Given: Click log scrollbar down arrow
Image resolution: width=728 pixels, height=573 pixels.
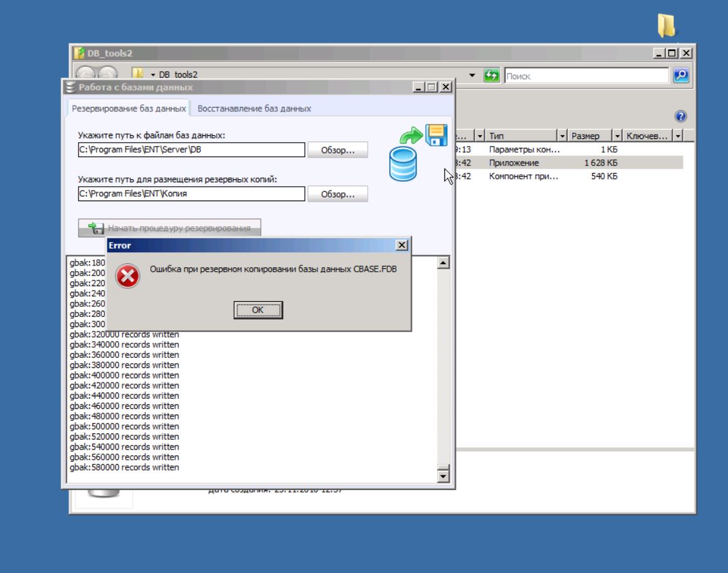Looking at the screenshot, I should (443, 476).
